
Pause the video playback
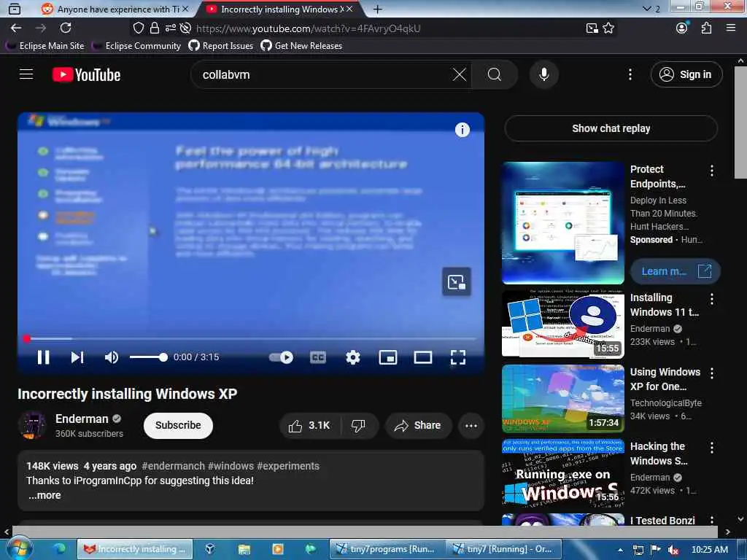click(43, 357)
